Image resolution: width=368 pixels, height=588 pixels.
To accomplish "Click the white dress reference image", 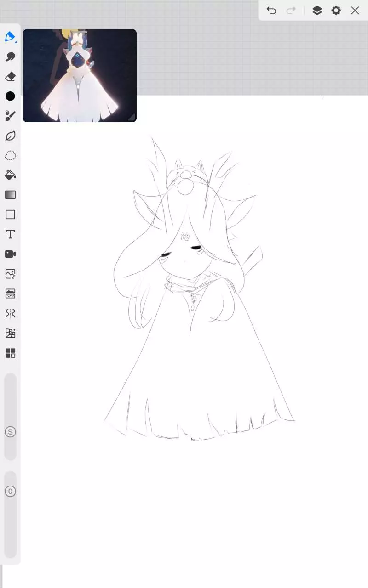I will (x=80, y=76).
